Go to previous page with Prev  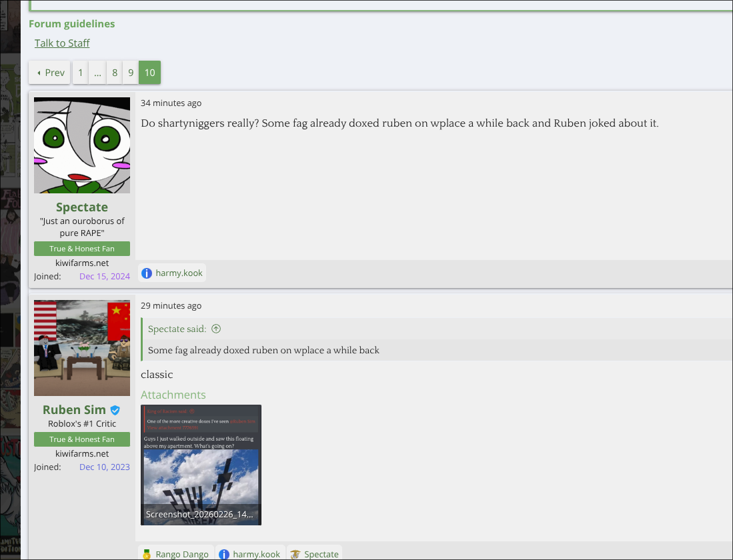pos(49,73)
